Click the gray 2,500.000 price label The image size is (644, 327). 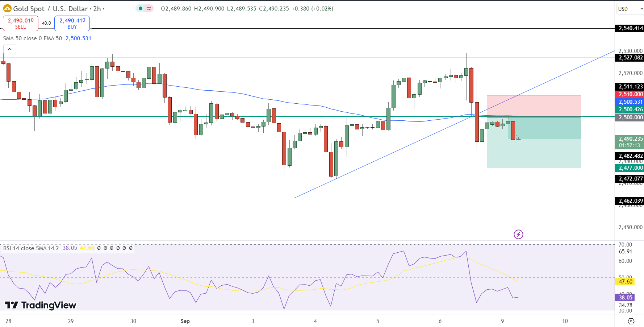[630, 117]
